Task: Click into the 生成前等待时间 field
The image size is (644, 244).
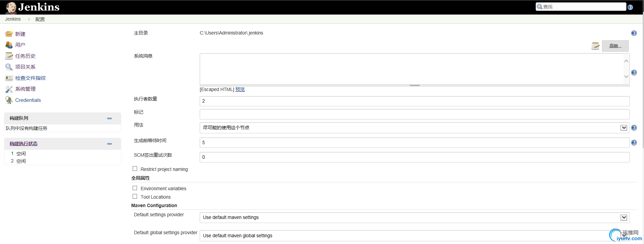Action: tap(415, 142)
